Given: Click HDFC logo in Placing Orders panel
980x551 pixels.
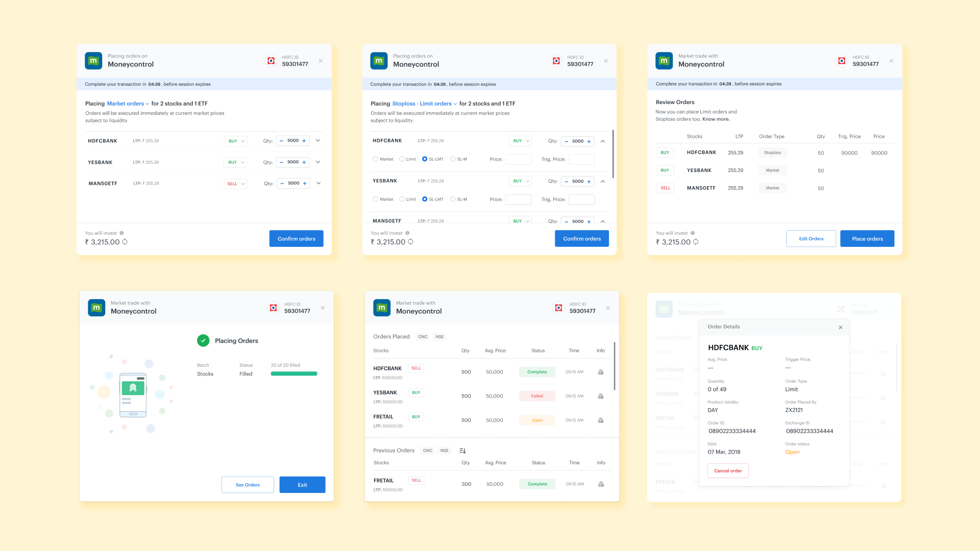Looking at the screenshot, I should 273,308.
